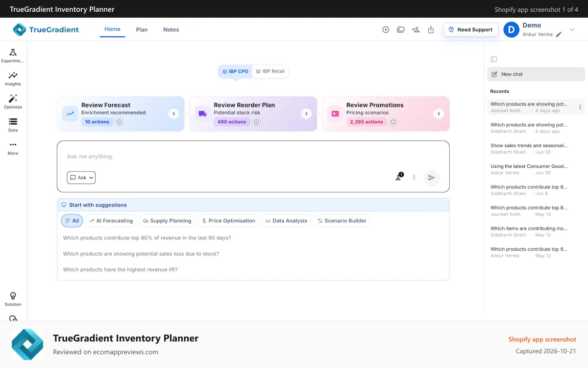Open the More sidebar menu

click(x=13, y=148)
